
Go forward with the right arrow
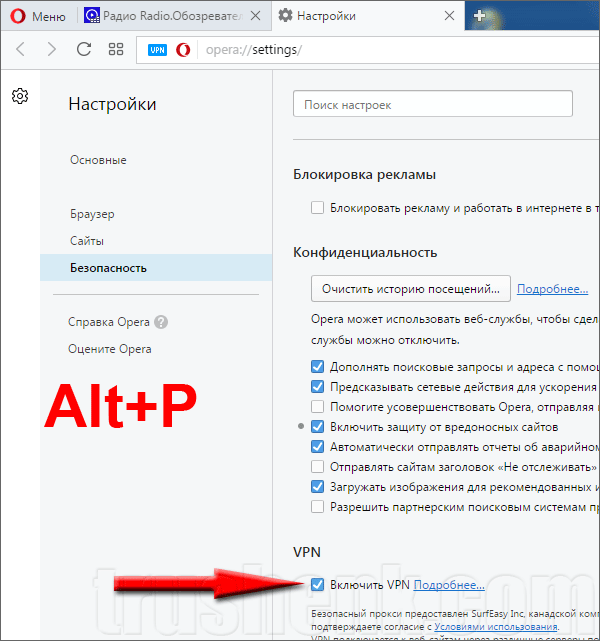pos(51,49)
